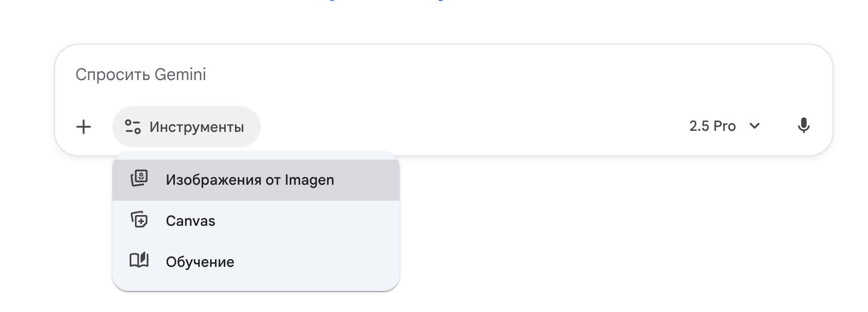868x312 pixels.
Task: Open the 2.5 Pro model selector
Action: (x=724, y=126)
